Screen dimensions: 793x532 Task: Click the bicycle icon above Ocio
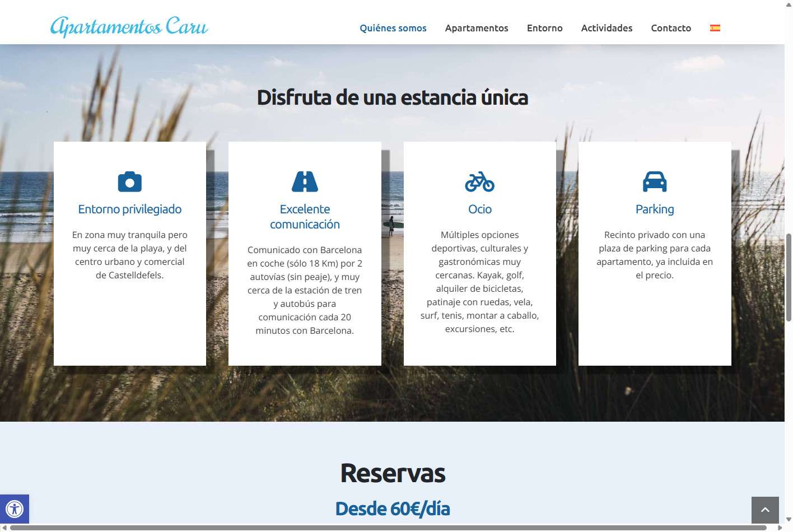[479, 182]
